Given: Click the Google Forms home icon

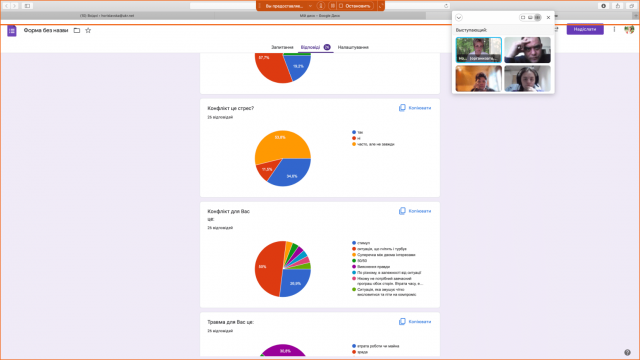Looking at the screenshot, I should [12, 30].
